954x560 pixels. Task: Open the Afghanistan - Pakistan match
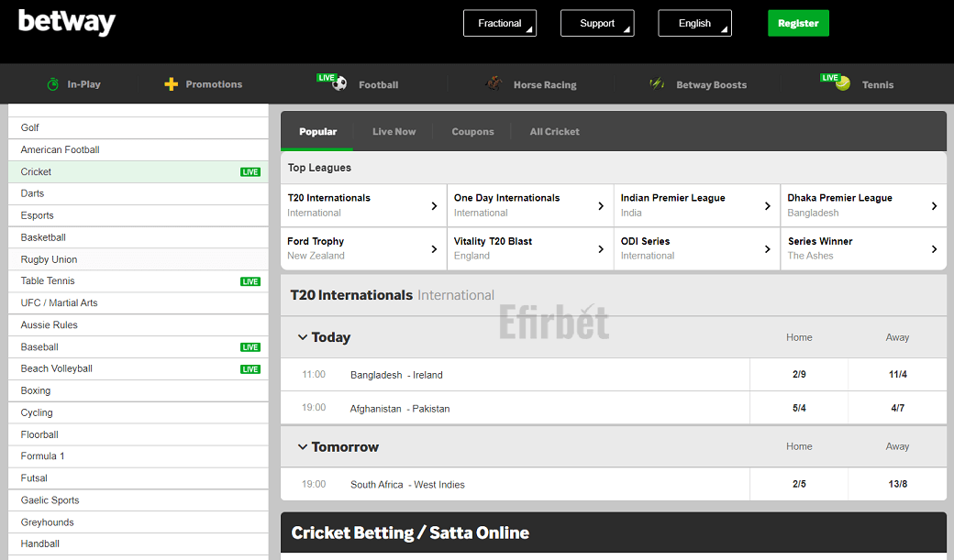pos(400,409)
